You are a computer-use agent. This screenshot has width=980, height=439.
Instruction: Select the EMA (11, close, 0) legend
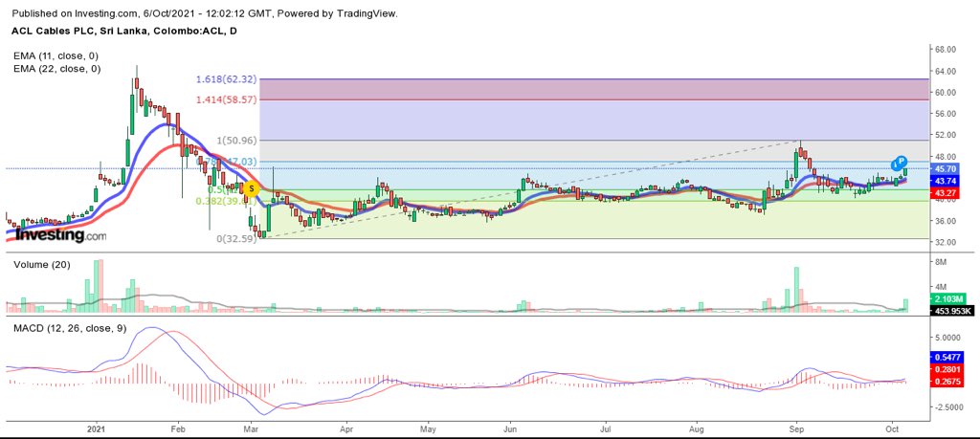[x=56, y=56]
